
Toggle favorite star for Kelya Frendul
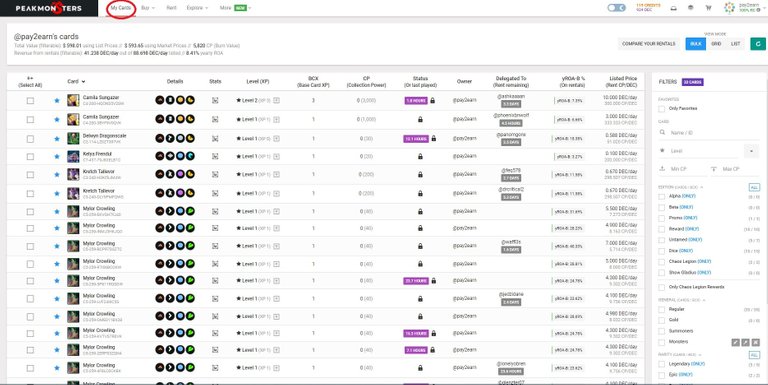(57, 157)
